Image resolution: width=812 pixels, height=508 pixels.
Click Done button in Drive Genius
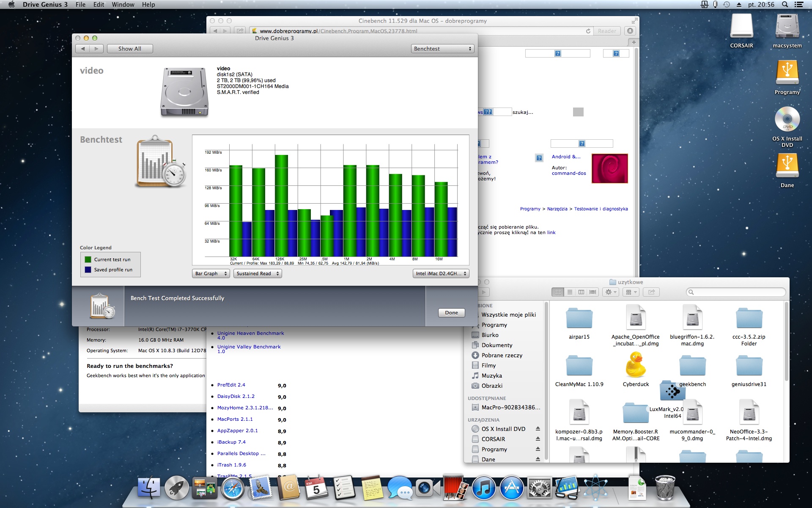(x=451, y=313)
